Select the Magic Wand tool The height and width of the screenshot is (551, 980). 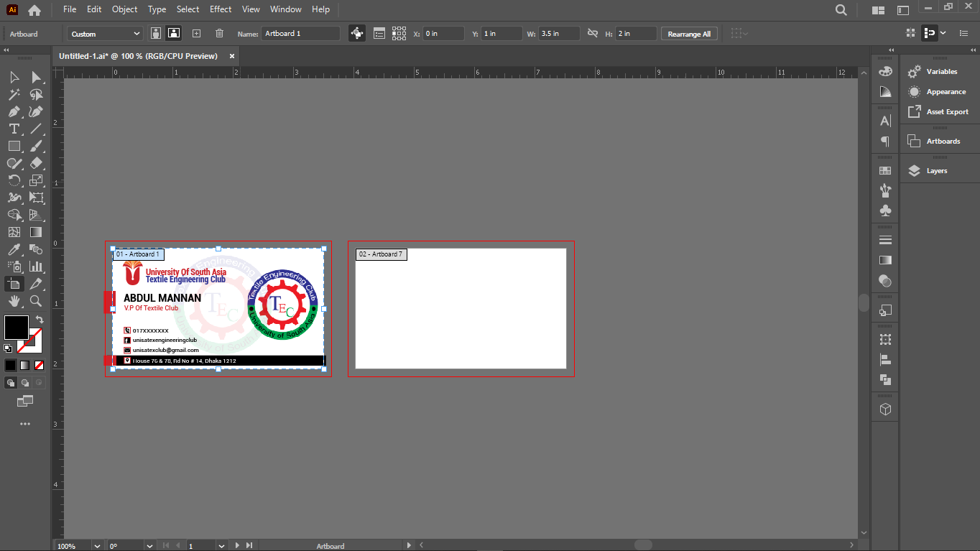tap(14, 94)
